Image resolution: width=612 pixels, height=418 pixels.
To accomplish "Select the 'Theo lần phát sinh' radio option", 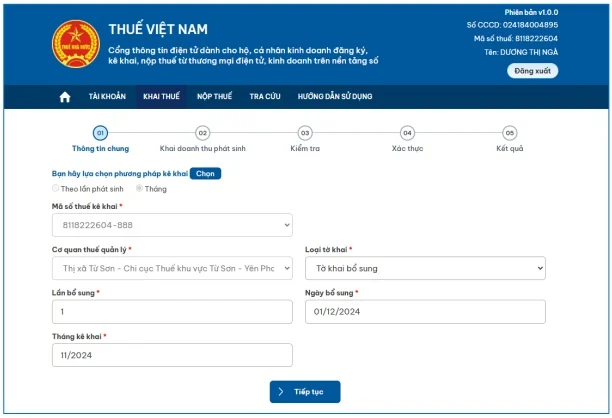I will click(x=56, y=188).
